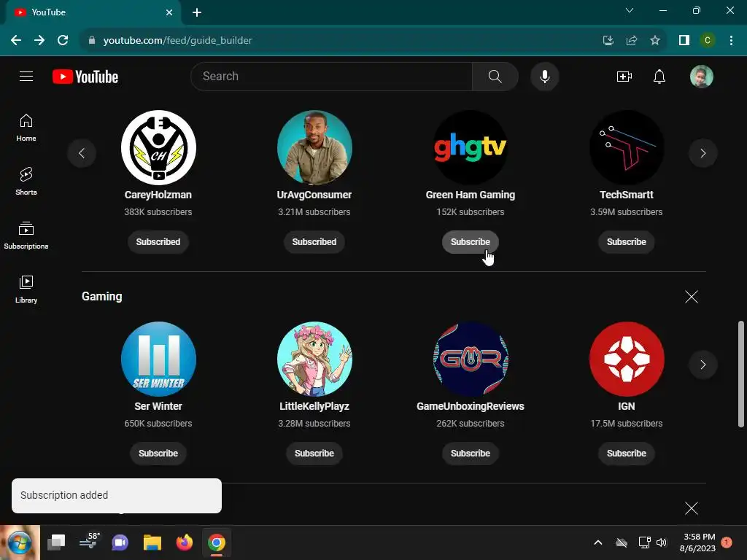
Task: Click the address bar URL
Action: [x=178, y=41]
